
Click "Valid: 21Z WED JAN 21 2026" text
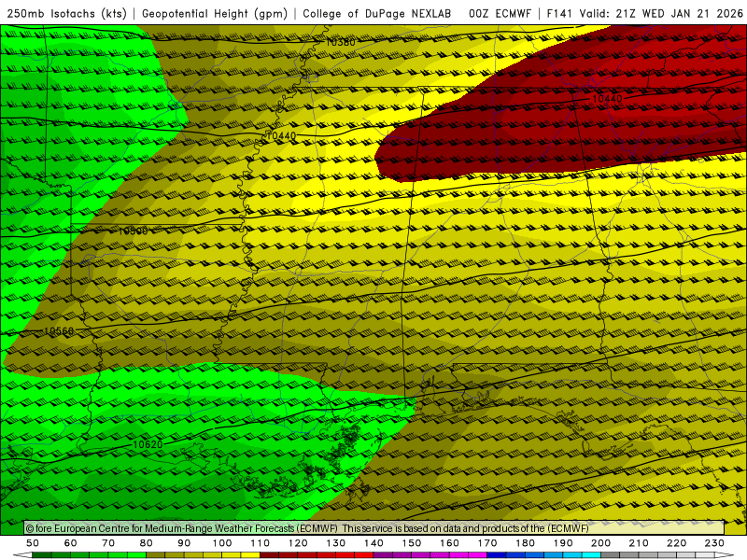pyautogui.click(x=661, y=14)
